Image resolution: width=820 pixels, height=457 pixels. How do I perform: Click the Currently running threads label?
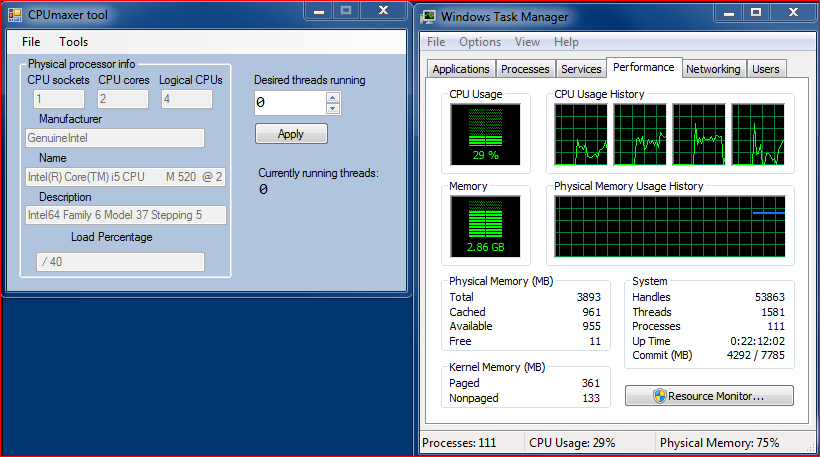(x=318, y=173)
